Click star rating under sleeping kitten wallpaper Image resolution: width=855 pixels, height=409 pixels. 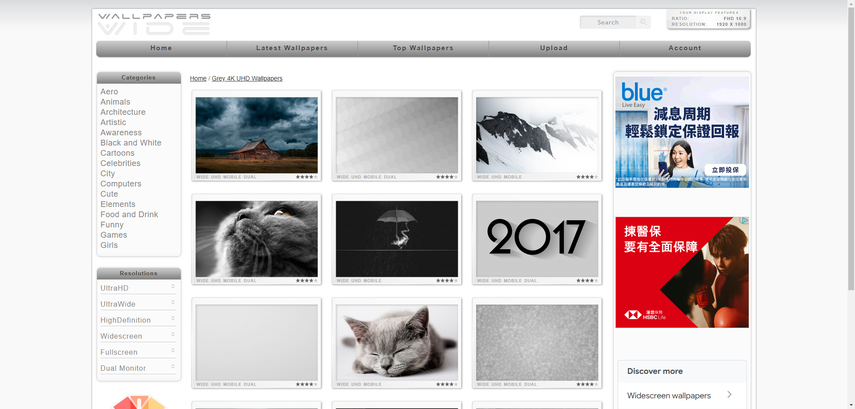pos(446,384)
